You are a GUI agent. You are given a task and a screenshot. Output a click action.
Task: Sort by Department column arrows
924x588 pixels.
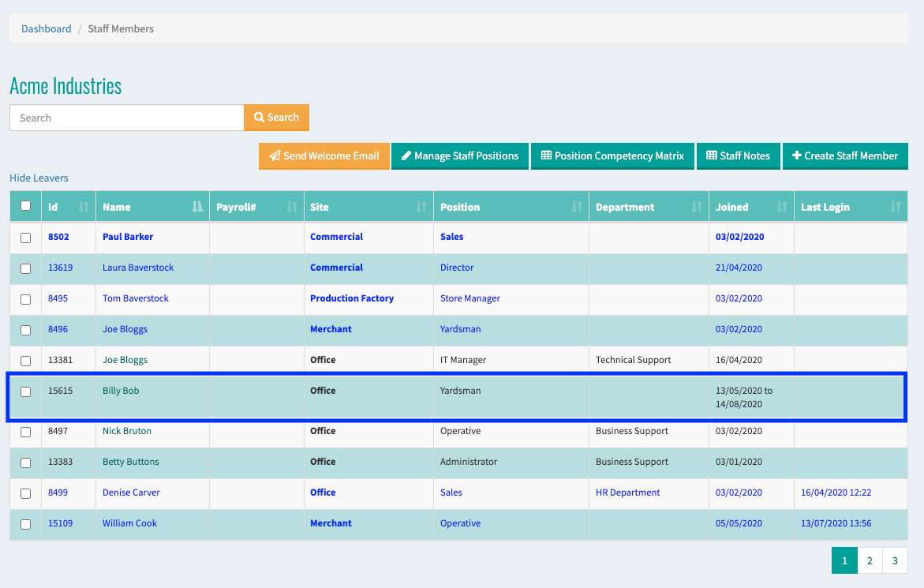pos(697,207)
